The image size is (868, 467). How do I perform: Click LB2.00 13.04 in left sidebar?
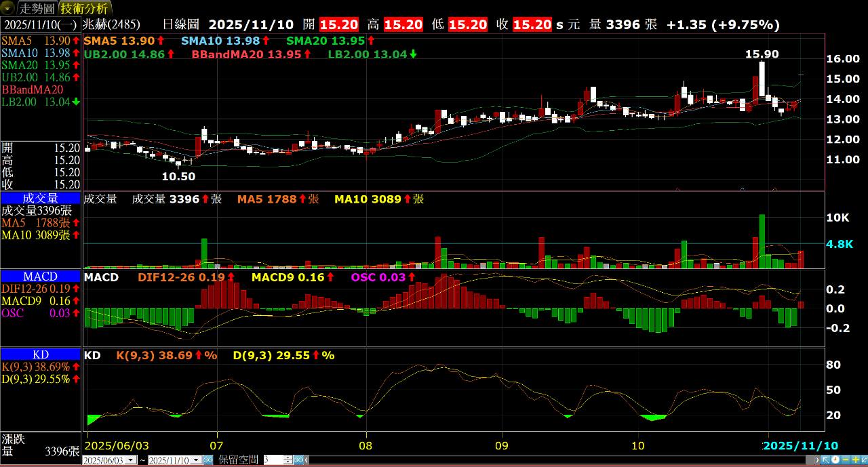click(41, 102)
